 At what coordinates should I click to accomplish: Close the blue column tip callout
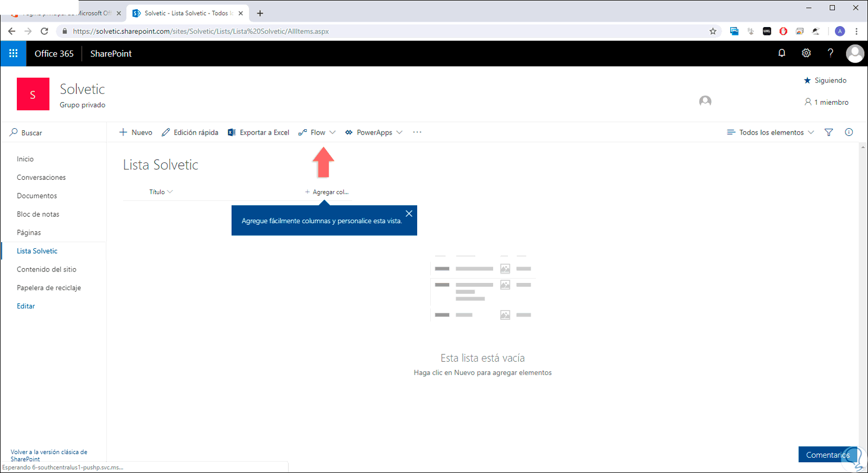[409, 213]
